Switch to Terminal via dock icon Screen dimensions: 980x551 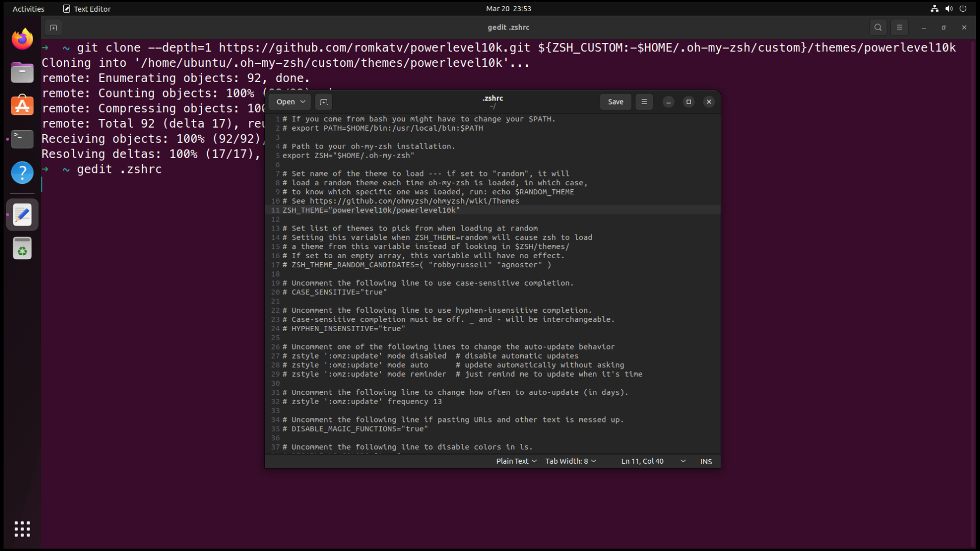coord(22,139)
